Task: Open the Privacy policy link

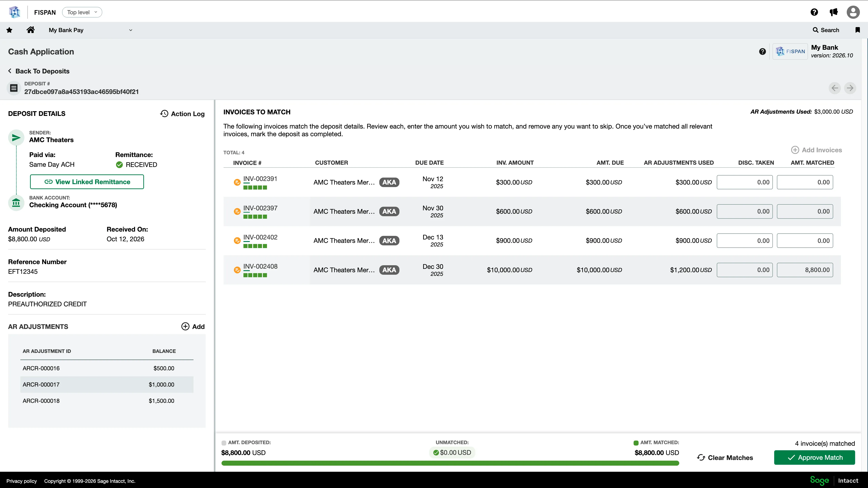Action: click(21, 481)
